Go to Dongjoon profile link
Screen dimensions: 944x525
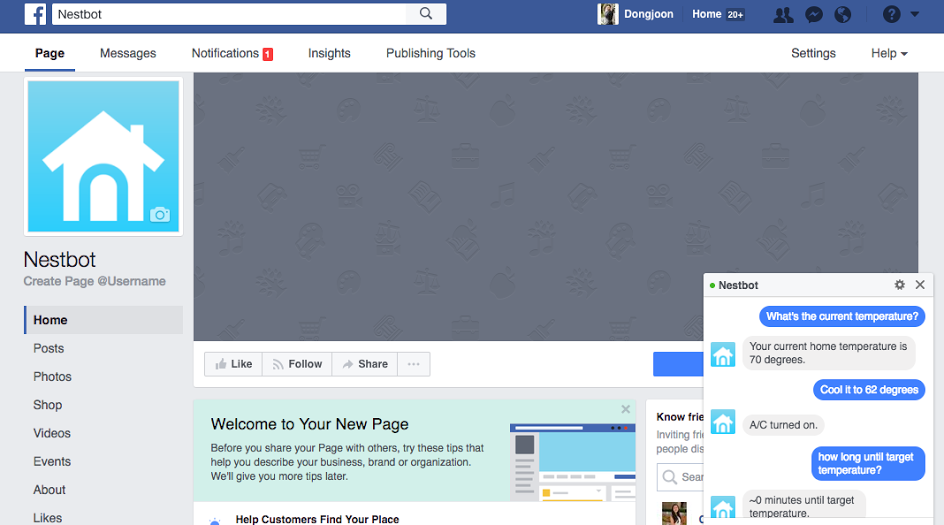648,14
